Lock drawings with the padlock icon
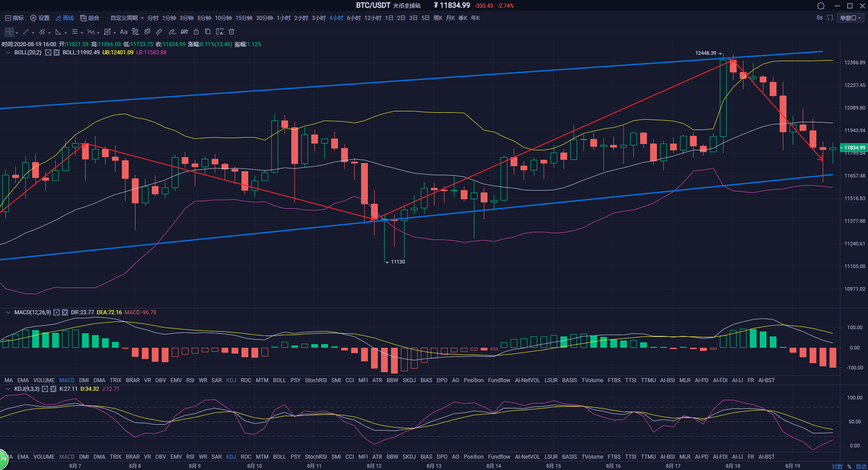The height and width of the screenshot is (470, 868). pyautogui.click(x=196, y=32)
